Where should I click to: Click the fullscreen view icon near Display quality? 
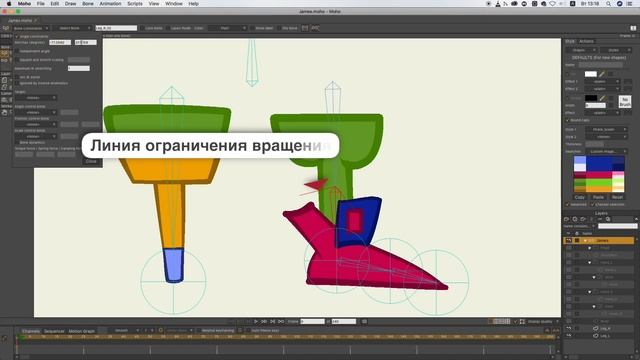pyautogui.click(x=522, y=322)
